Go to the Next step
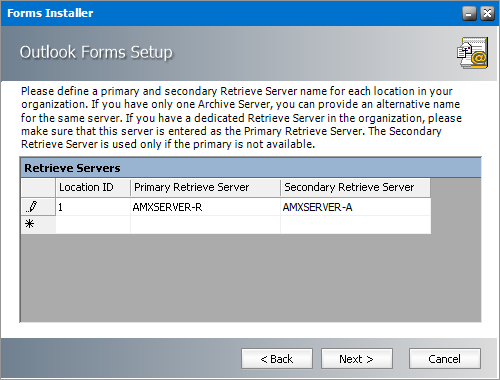This screenshot has width=500, height=380. [357, 359]
